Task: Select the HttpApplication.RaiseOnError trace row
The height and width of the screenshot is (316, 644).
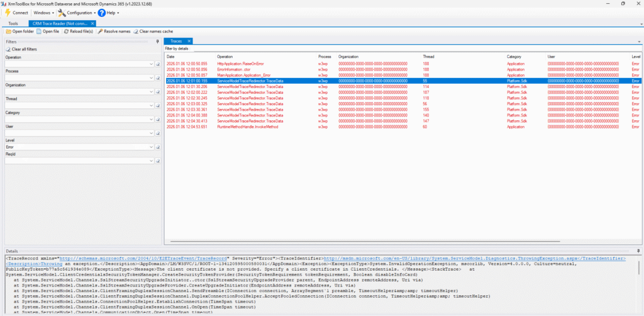Action: pyautogui.click(x=402, y=64)
